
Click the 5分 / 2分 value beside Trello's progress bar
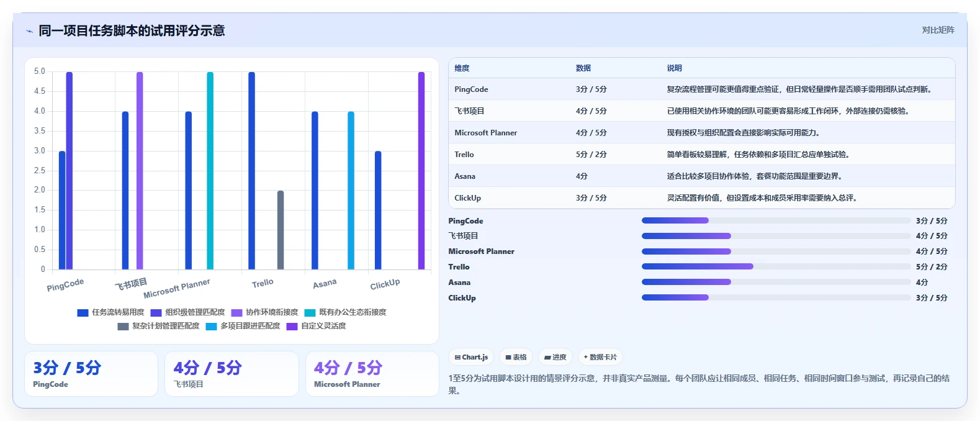[932, 266]
